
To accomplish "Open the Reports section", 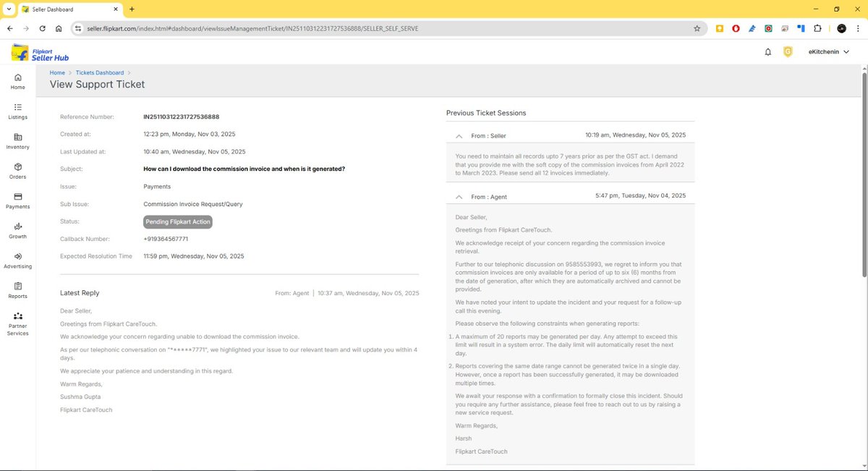I will pyautogui.click(x=17, y=290).
